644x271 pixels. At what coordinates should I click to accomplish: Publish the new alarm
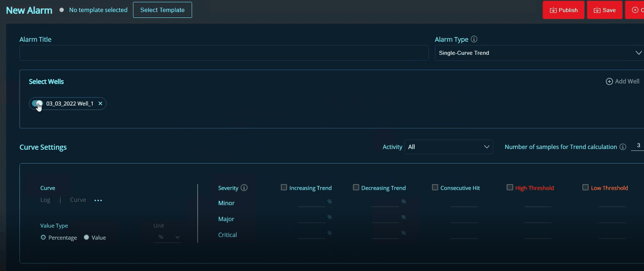pyautogui.click(x=563, y=10)
